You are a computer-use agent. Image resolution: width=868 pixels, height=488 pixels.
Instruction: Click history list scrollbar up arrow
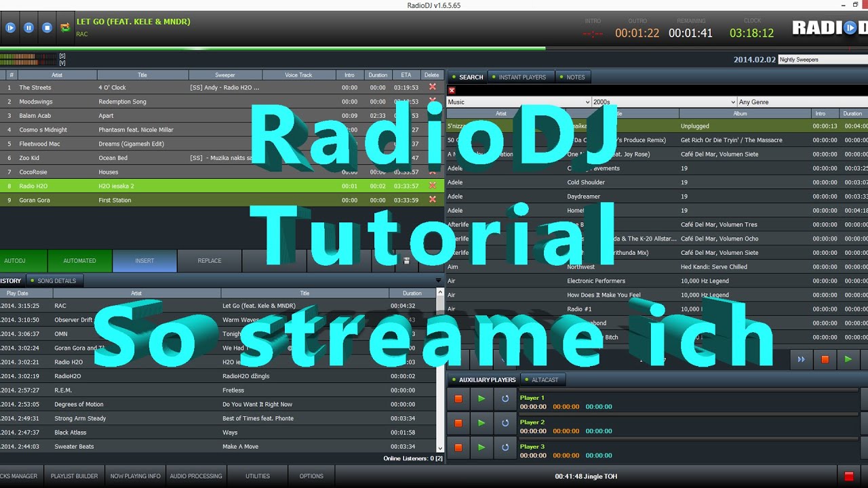[440, 293]
